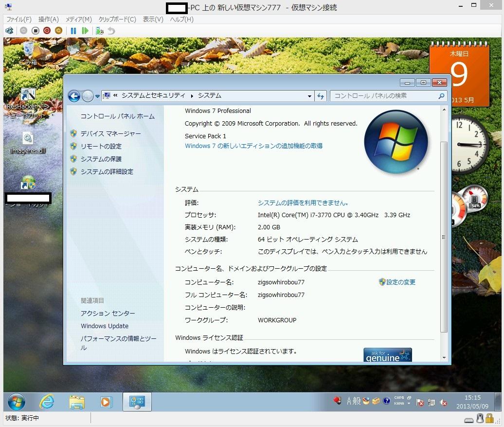Viewport: 504px width, 427px height.
Task: Save VM state with the orange power icon
Action: click(x=58, y=31)
